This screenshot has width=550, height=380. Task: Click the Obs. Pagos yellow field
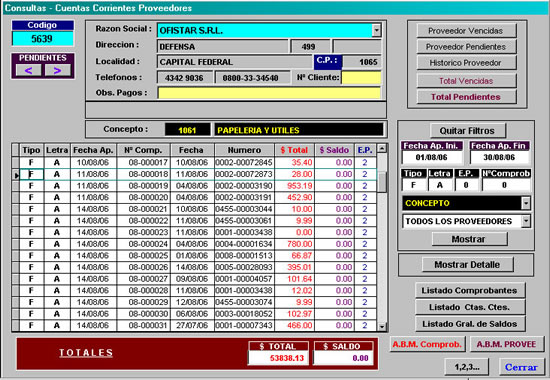point(269,93)
